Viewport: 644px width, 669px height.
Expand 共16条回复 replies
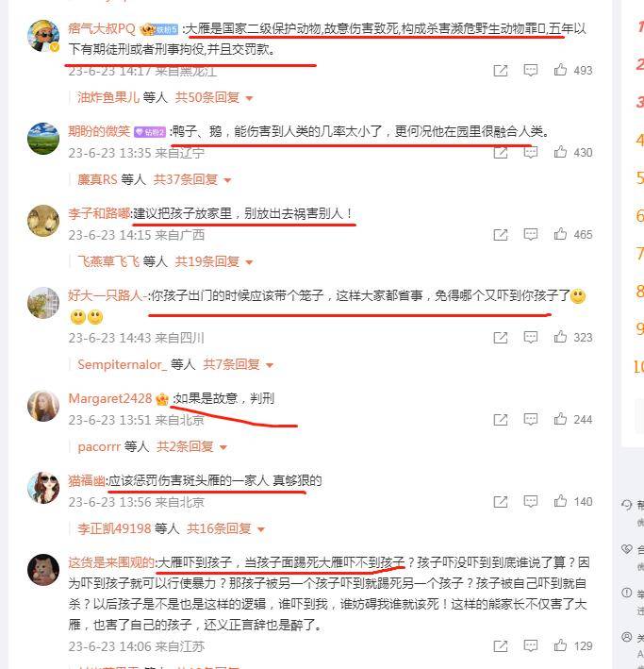click(226, 528)
